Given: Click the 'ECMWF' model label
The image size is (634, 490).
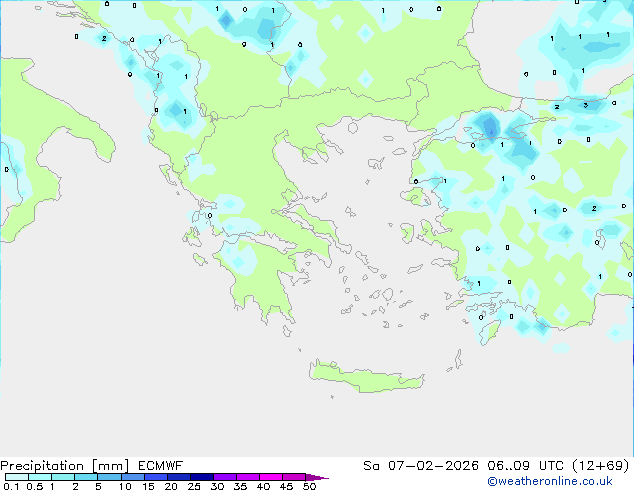Looking at the screenshot, I should [x=161, y=466].
